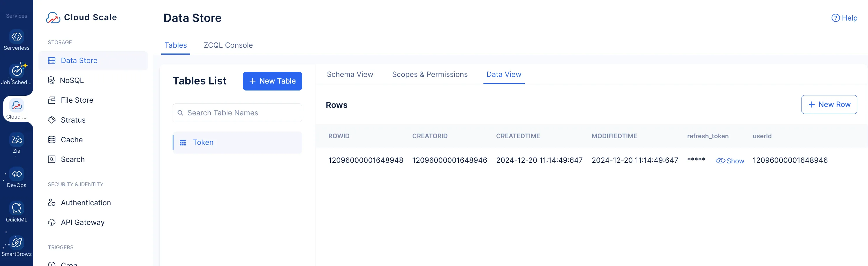Image resolution: width=868 pixels, height=266 pixels.
Task: Select the Token table in list
Action: click(x=203, y=142)
